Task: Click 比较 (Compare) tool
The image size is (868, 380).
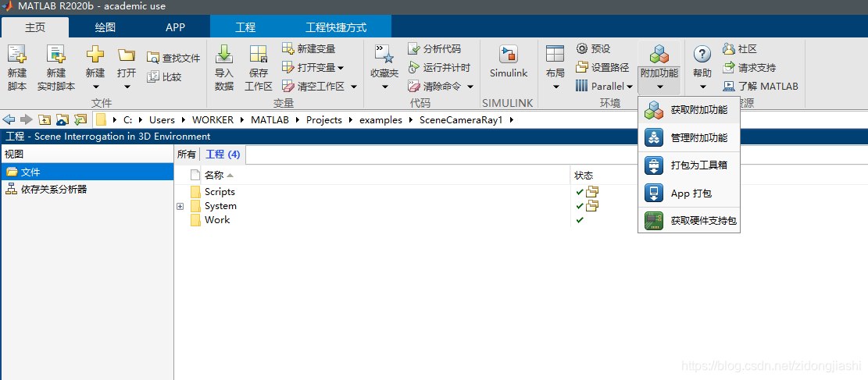Action: point(164,77)
